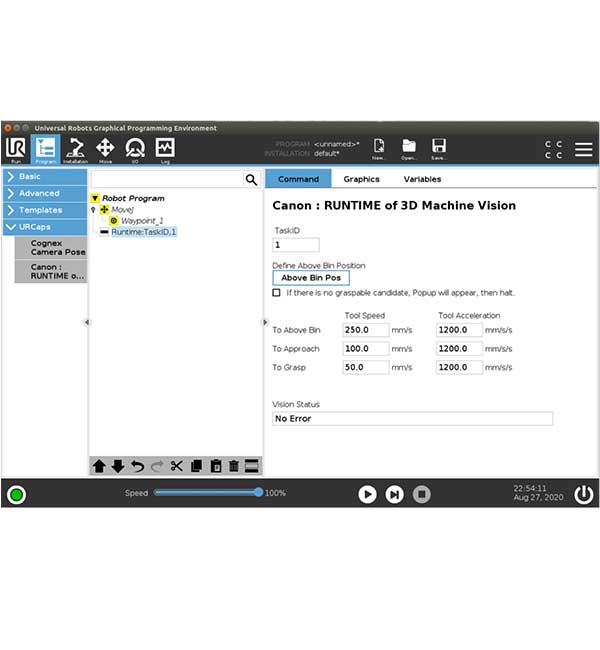Viewport: 600px width, 650px height.
Task: Open the Move screen
Action: (x=105, y=150)
